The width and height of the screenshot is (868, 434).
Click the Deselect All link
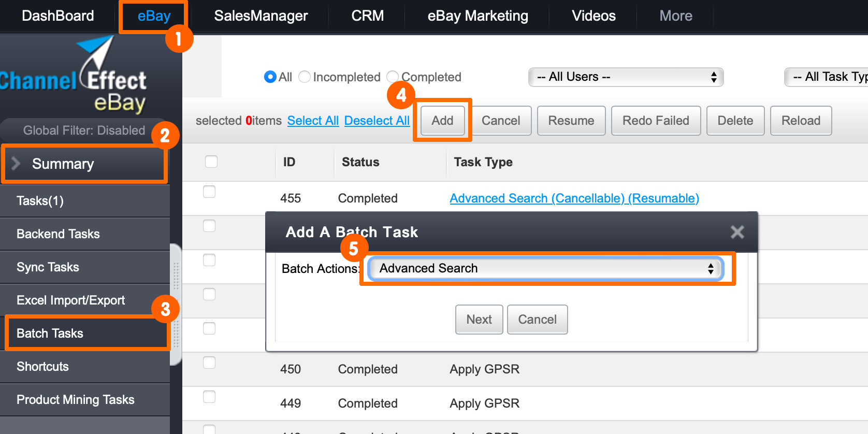point(377,121)
